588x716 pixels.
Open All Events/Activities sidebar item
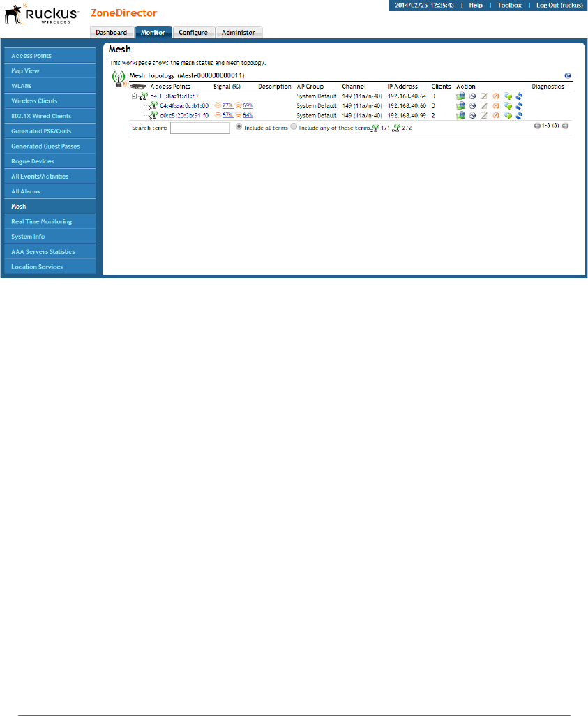[x=50, y=177]
